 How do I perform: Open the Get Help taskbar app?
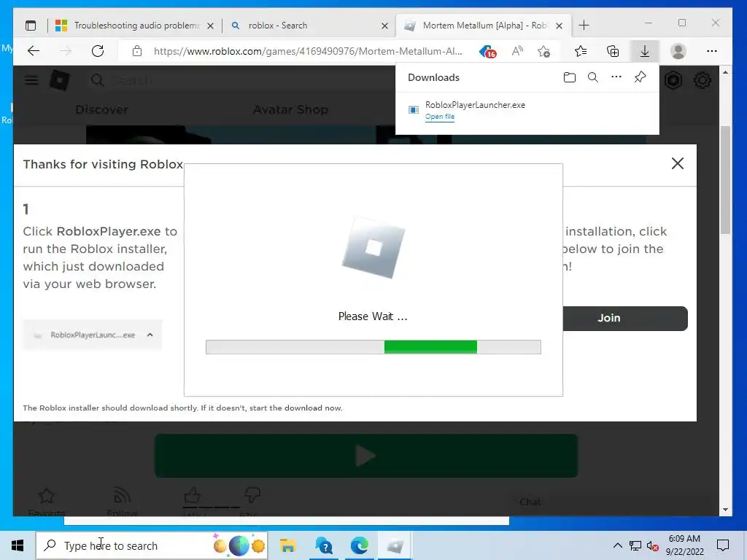324,545
